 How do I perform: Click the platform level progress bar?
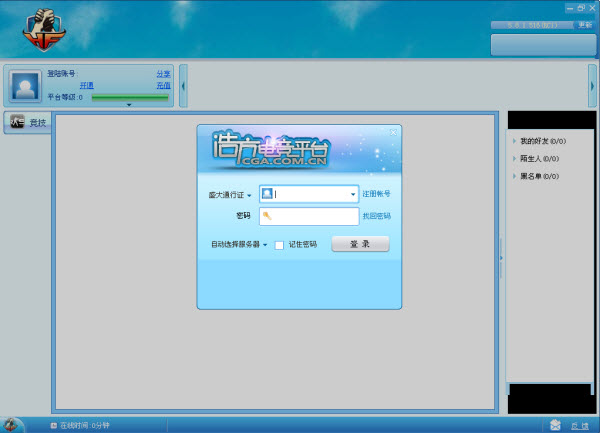130,98
